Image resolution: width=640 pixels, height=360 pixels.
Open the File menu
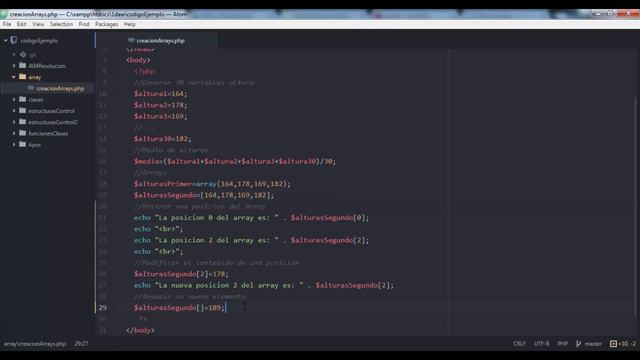7,24
